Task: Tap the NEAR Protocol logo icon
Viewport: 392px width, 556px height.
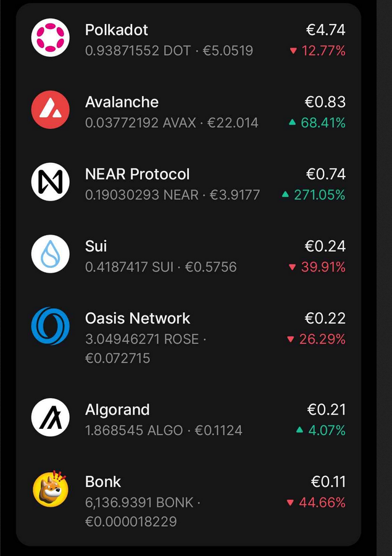Action: (x=51, y=181)
